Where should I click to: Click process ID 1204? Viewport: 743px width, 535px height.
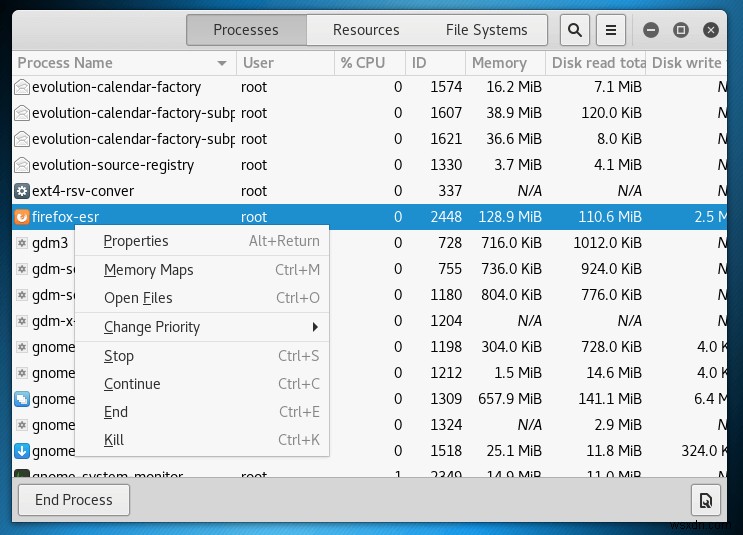tap(446, 321)
